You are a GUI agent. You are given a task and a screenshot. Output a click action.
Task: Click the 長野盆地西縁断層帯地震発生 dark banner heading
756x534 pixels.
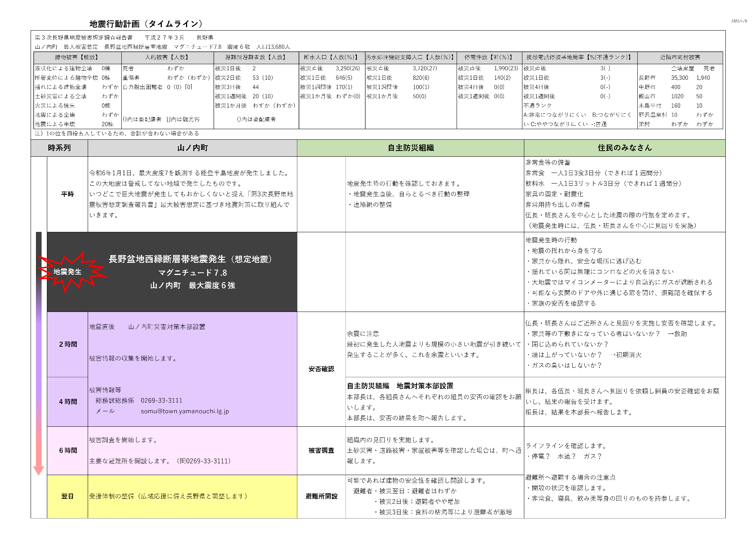190,259
